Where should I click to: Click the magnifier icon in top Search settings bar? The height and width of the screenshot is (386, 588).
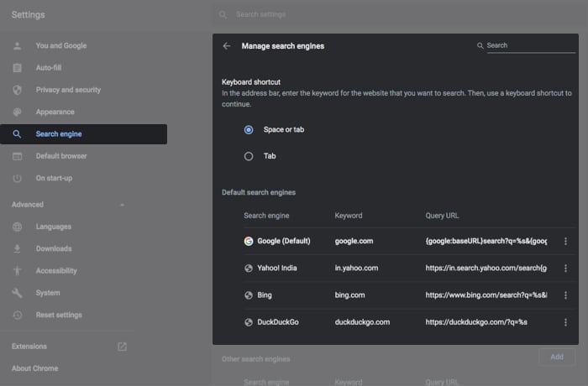tap(223, 14)
